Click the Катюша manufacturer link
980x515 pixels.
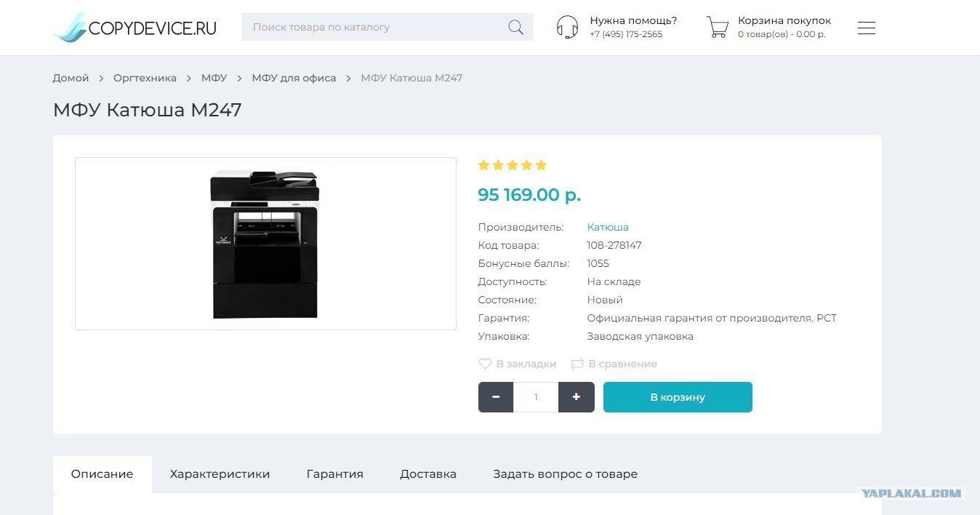pyautogui.click(x=608, y=227)
